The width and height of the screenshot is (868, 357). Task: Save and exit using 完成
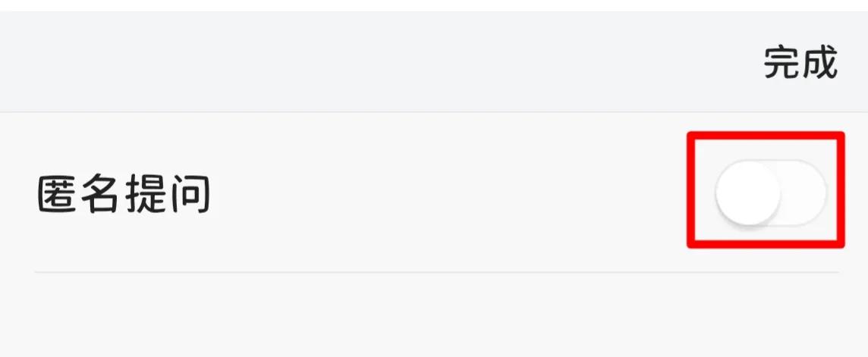[x=800, y=64]
